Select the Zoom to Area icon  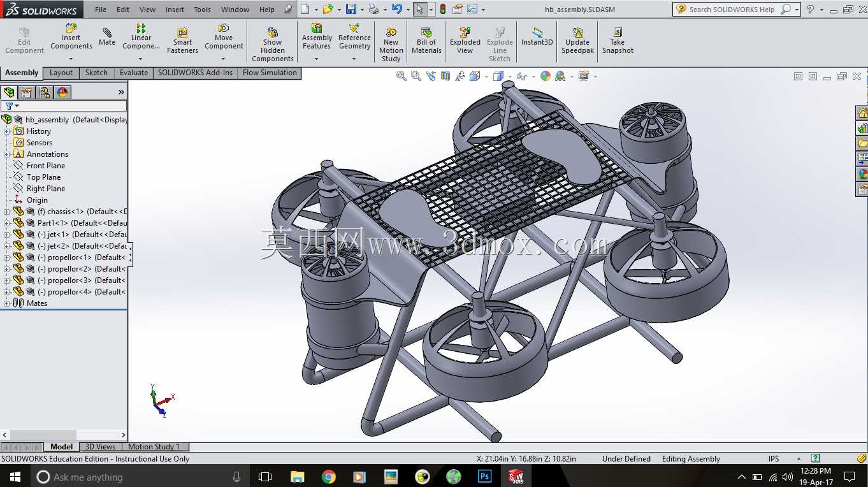[416, 76]
